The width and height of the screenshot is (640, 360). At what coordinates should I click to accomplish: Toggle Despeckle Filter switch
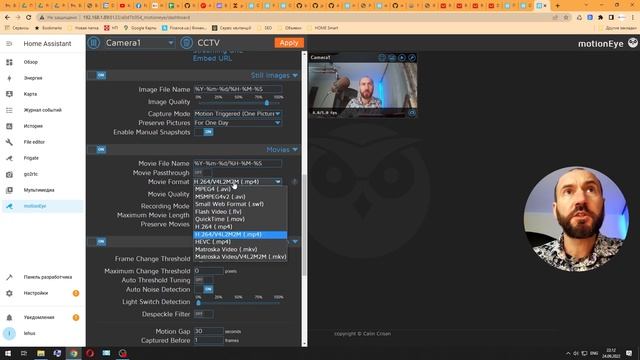tap(204, 314)
